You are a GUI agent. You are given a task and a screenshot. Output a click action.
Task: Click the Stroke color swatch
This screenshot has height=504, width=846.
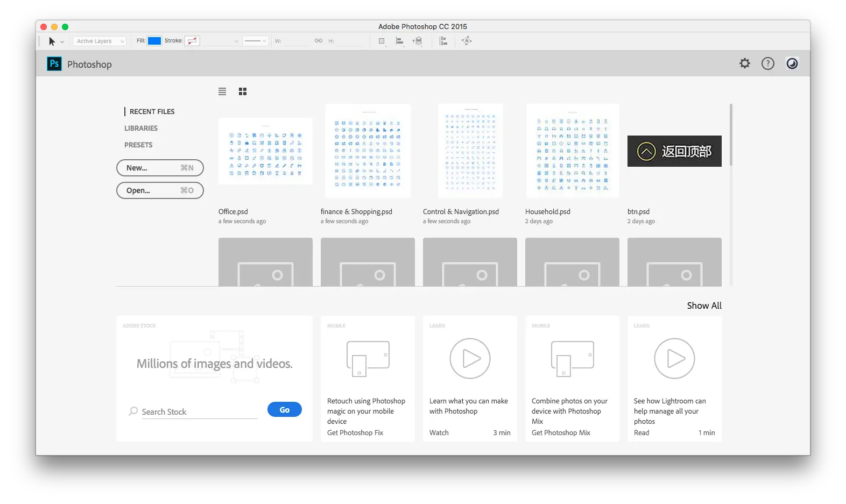pos(193,41)
